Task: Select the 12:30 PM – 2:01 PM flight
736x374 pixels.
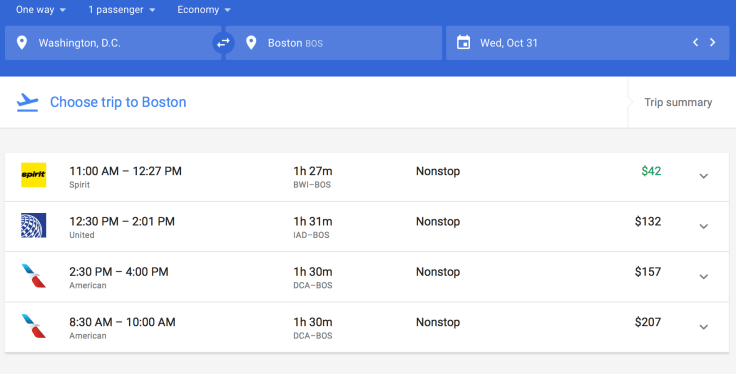Action: tap(367, 227)
